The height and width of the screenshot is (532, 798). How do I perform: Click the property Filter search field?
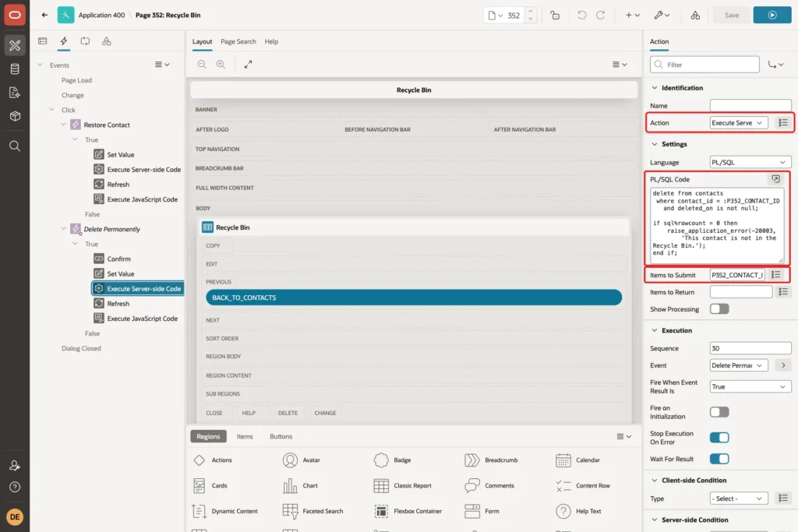pyautogui.click(x=704, y=65)
